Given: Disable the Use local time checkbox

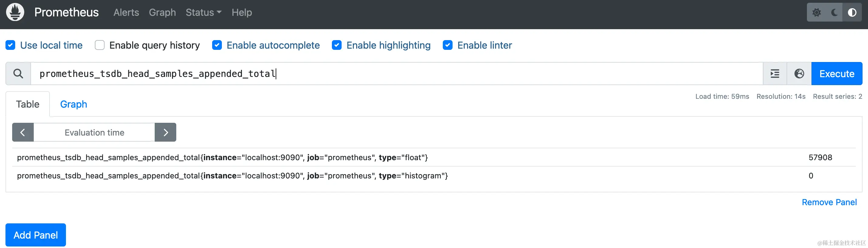Looking at the screenshot, I should tap(10, 45).
